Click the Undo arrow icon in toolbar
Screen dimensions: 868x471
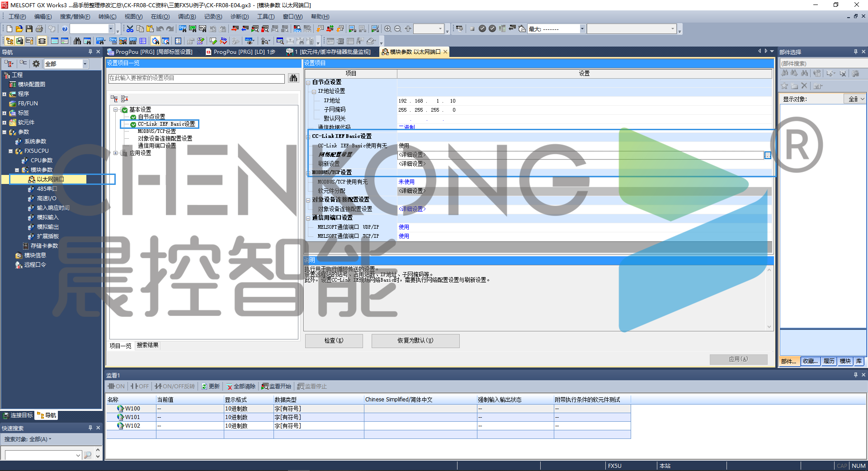click(160, 29)
